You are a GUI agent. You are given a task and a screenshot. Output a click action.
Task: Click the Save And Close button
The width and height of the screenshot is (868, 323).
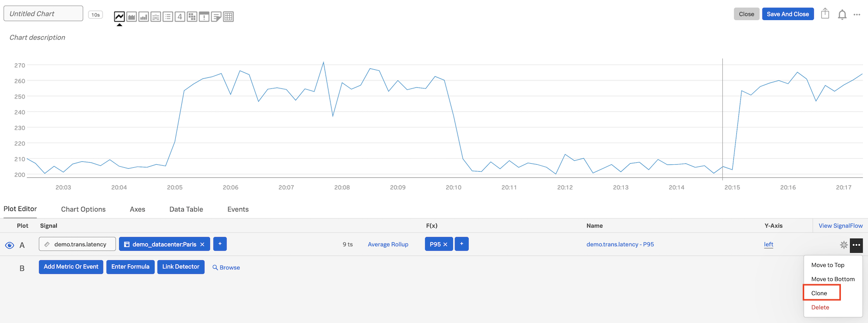788,14
